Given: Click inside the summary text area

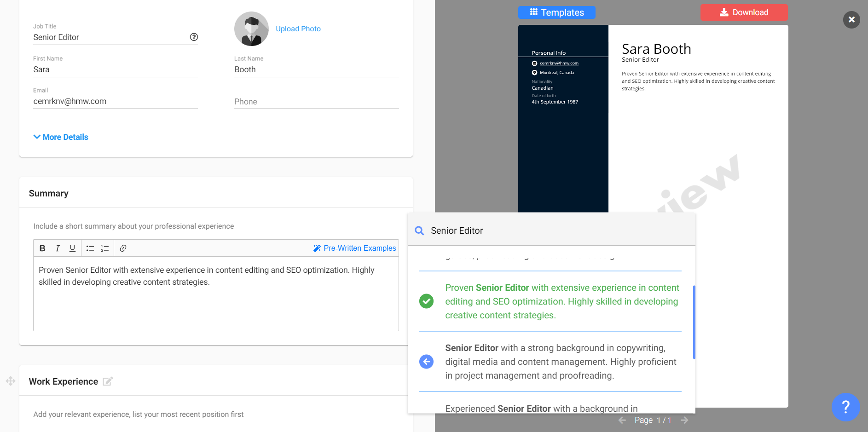Looking at the screenshot, I should [216, 294].
